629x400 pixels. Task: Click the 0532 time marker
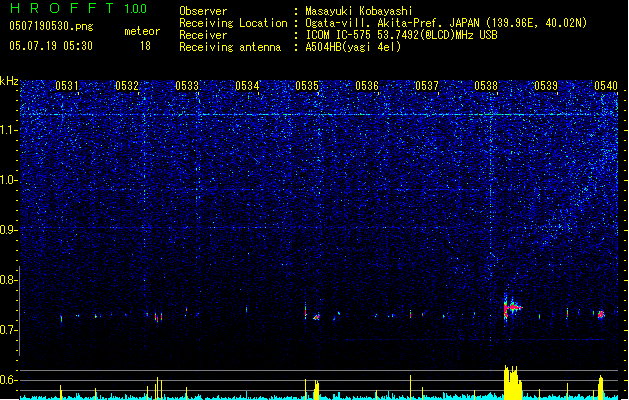pyautogui.click(x=127, y=86)
